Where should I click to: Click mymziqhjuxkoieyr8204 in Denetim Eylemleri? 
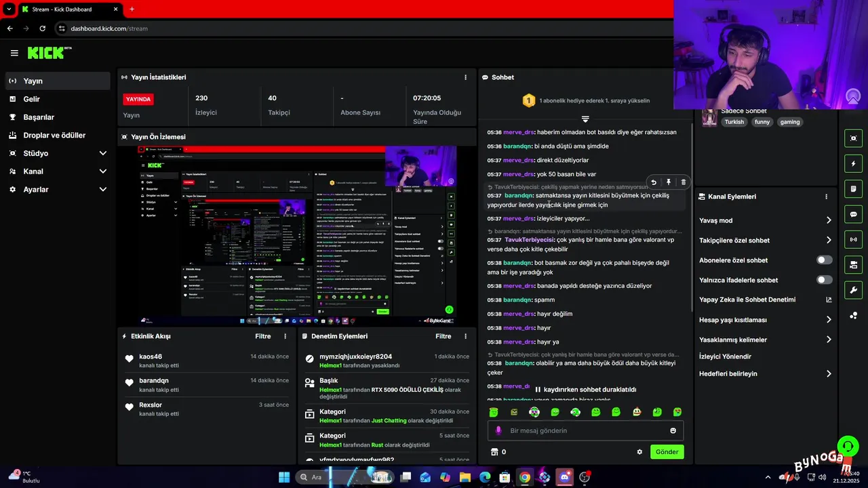(x=355, y=357)
